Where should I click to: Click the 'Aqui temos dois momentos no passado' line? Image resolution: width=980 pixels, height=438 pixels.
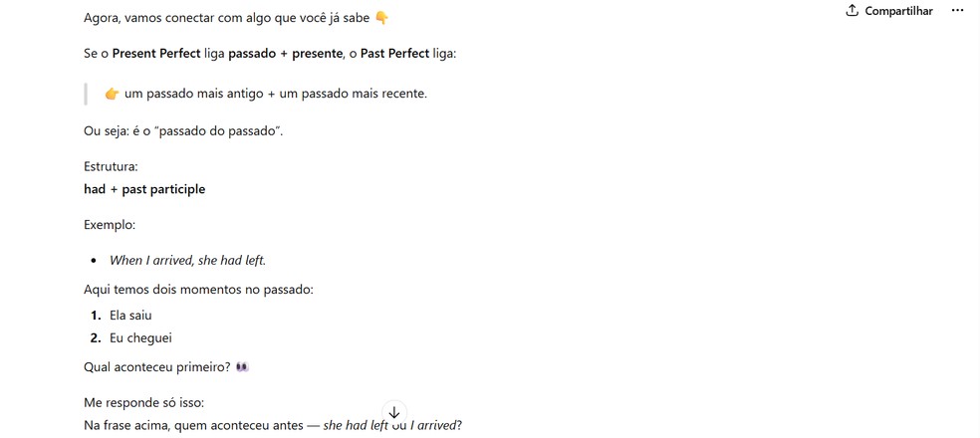(x=198, y=290)
